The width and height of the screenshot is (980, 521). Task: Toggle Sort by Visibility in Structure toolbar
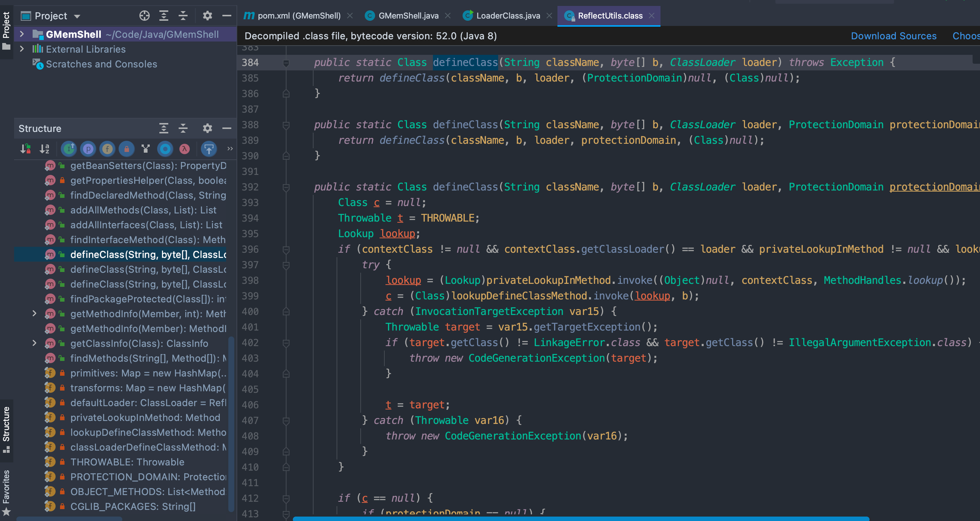26,149
